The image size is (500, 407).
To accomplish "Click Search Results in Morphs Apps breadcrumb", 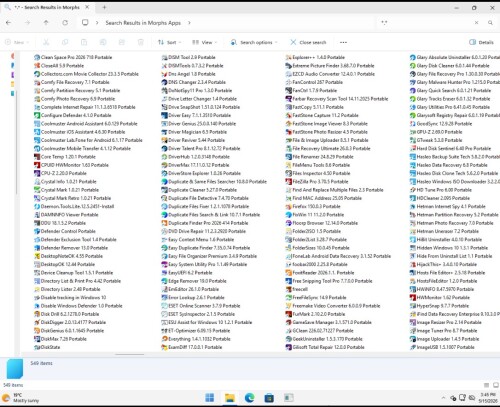I will coord(143,23).
